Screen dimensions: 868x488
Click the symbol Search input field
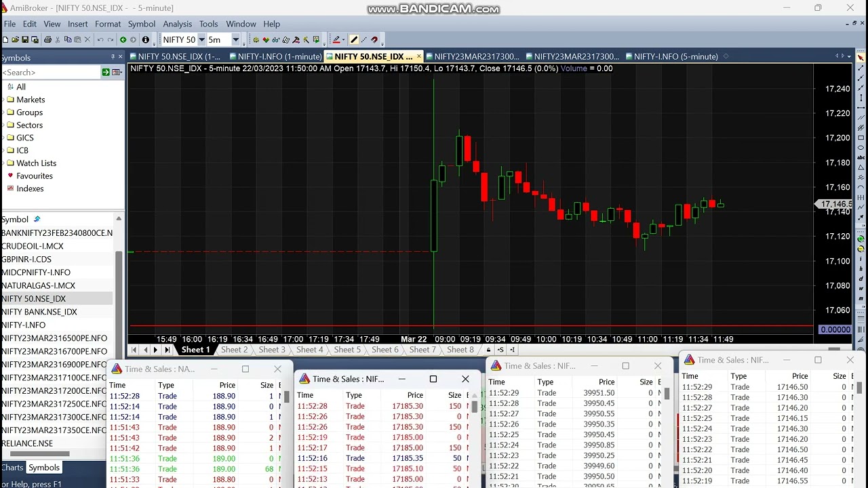(51, 72)
